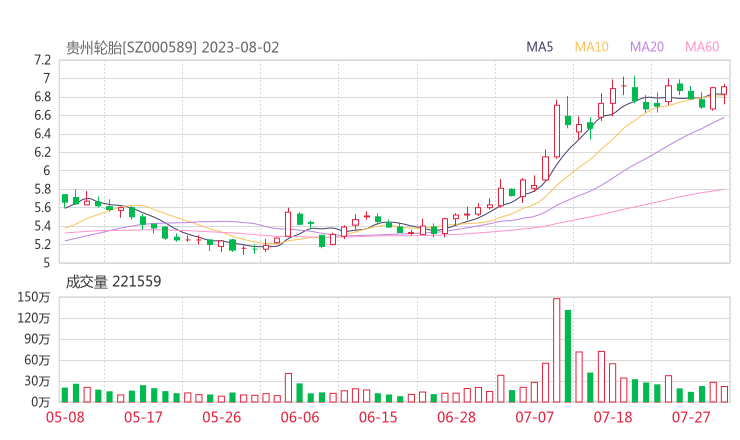The image size is (740, 440).
Task: Click the 06-06 date axis label
Action: (300, 417)
